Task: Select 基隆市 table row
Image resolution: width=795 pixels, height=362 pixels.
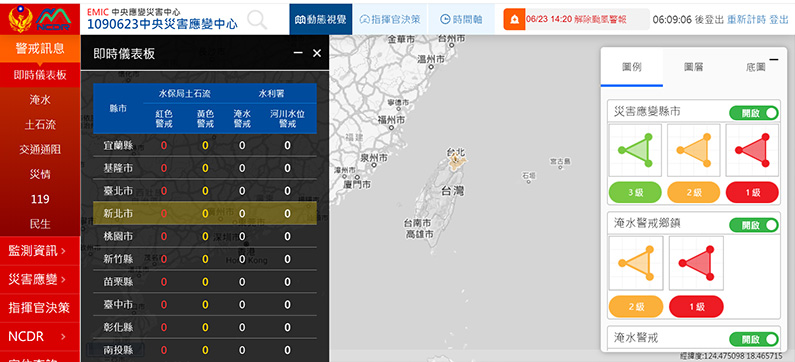Action: (x=205, y=168)
